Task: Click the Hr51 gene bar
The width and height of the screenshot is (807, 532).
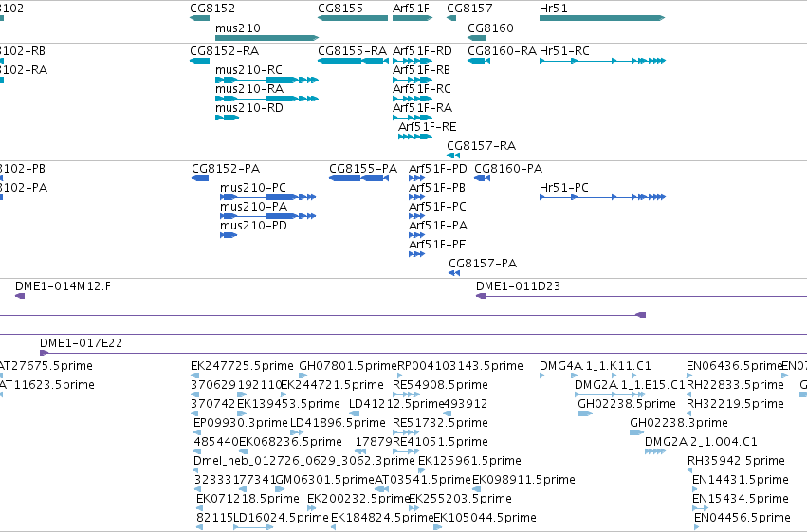Action: 602,18
